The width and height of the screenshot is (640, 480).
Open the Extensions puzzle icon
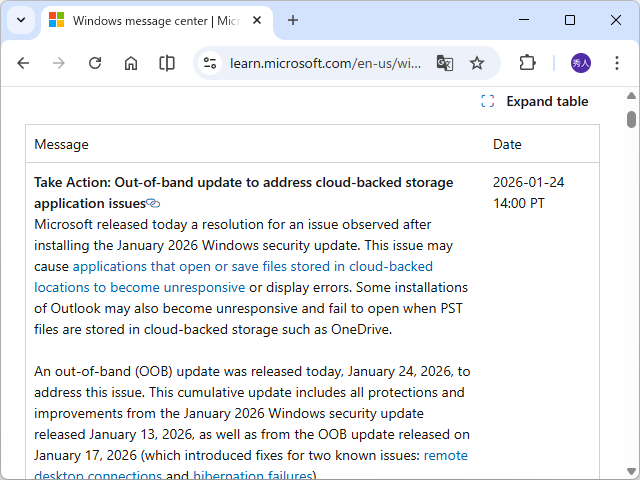(527, 63)
